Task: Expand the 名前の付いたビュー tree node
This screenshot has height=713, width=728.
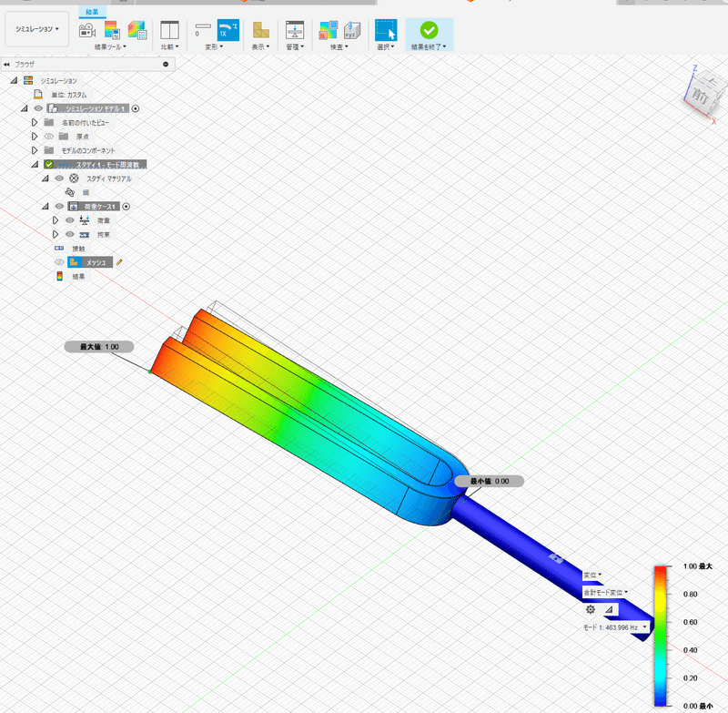Action: tap(35, 123)
